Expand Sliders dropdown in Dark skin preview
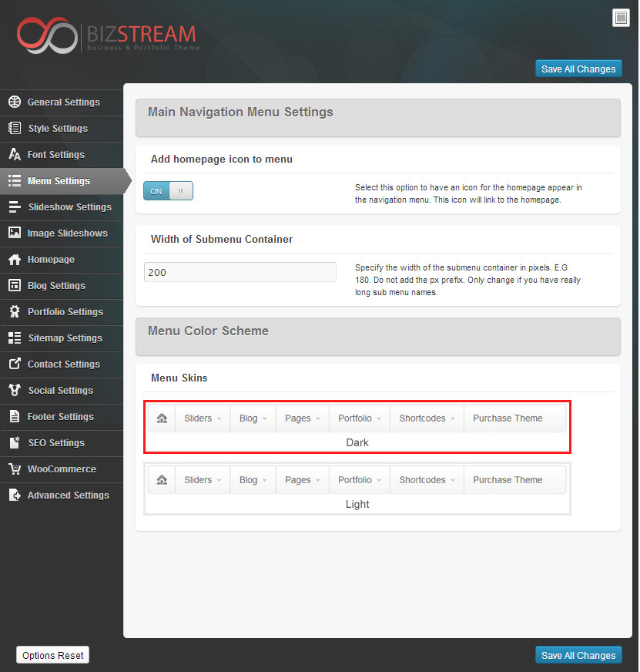This screenshot has width=640, height=672. (203, 418)
